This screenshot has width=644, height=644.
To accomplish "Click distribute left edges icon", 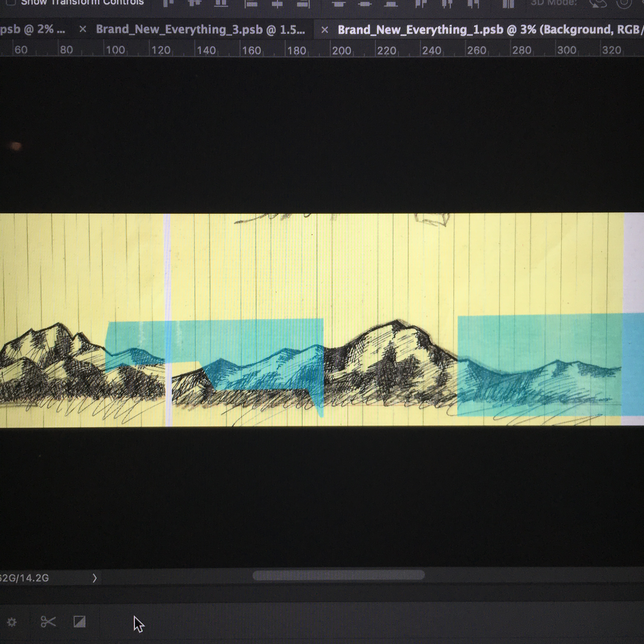I will pos(421,4).
